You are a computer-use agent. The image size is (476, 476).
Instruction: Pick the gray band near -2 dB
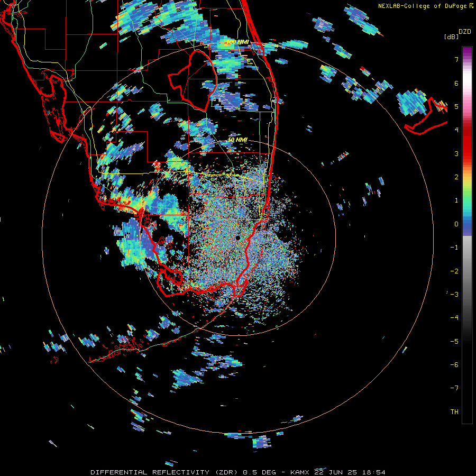(467, 271)
